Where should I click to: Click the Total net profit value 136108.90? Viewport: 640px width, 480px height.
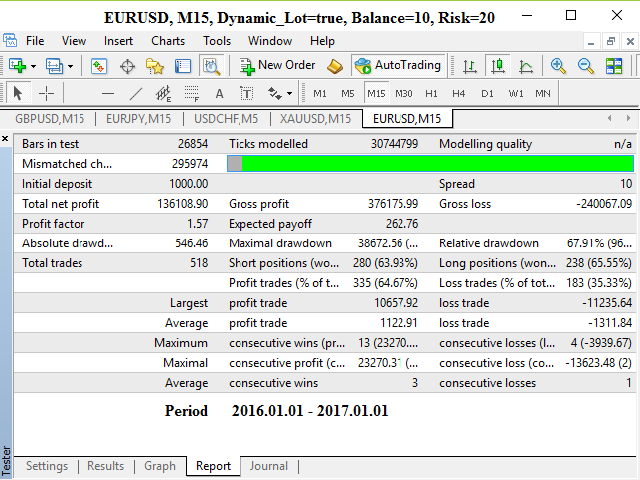click(183, 204)
